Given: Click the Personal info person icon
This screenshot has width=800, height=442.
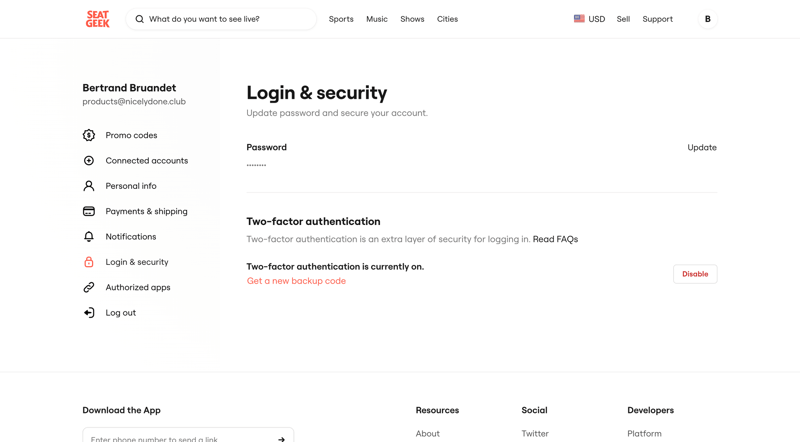Looking at the screenshot, I should 89,186.
